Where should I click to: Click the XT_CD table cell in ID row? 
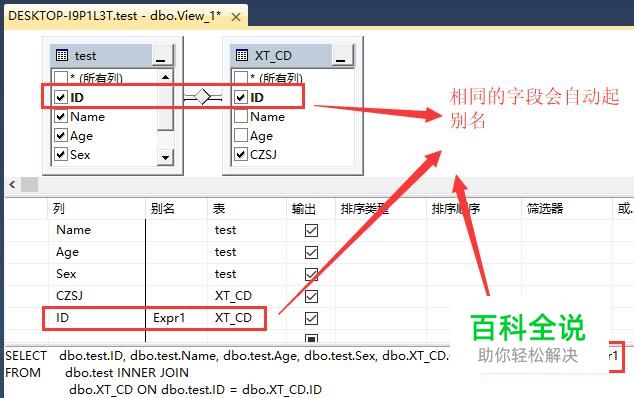(x=247, y=318)
